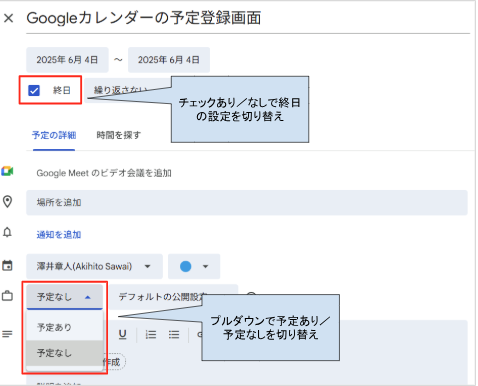
Task: Click the location pin icon
Action: [x=7, y=202]
